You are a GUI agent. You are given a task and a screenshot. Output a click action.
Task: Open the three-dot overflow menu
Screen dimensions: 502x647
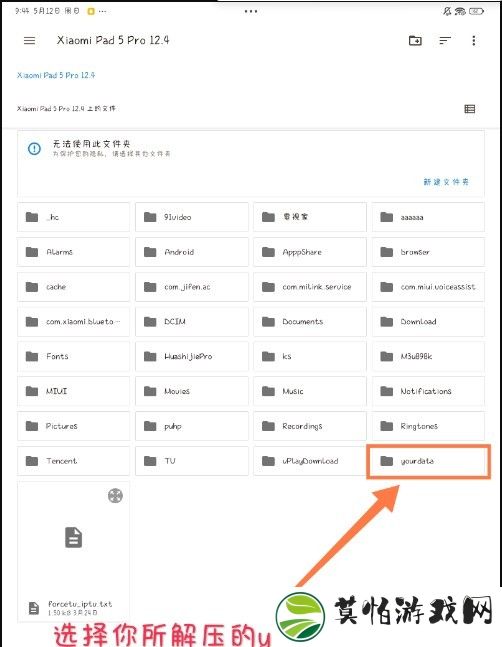click(x=474, y=40)
